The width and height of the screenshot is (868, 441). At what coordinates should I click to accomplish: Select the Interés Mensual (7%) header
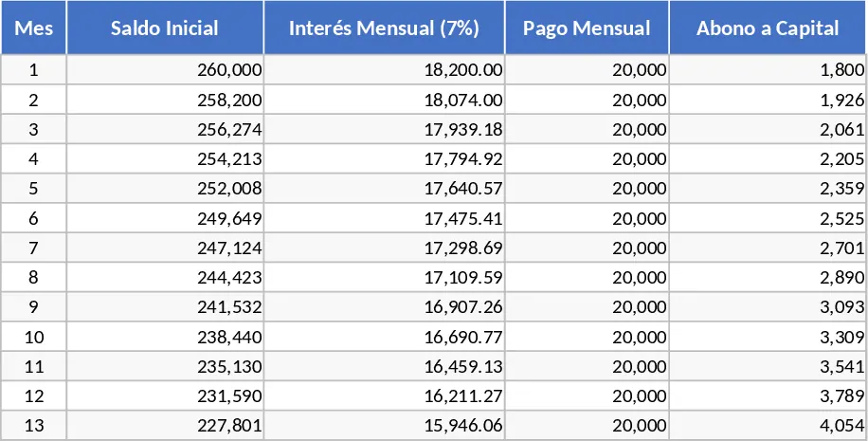point(384,28)
